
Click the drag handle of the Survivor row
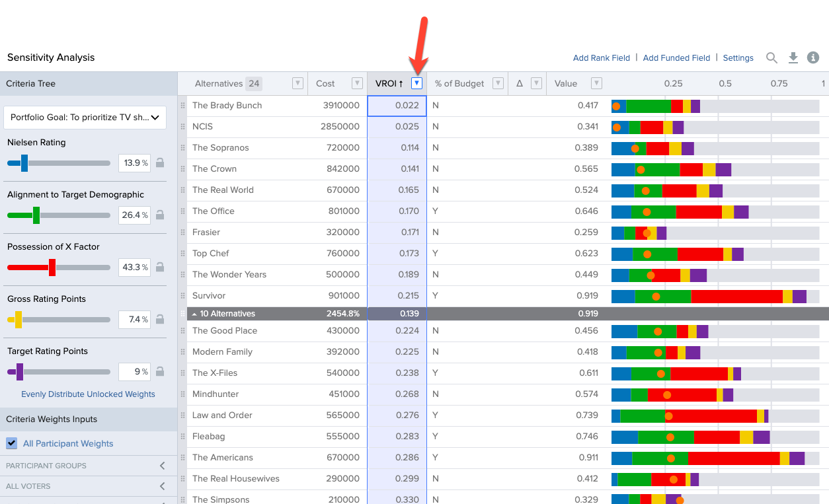pos(182,296)
